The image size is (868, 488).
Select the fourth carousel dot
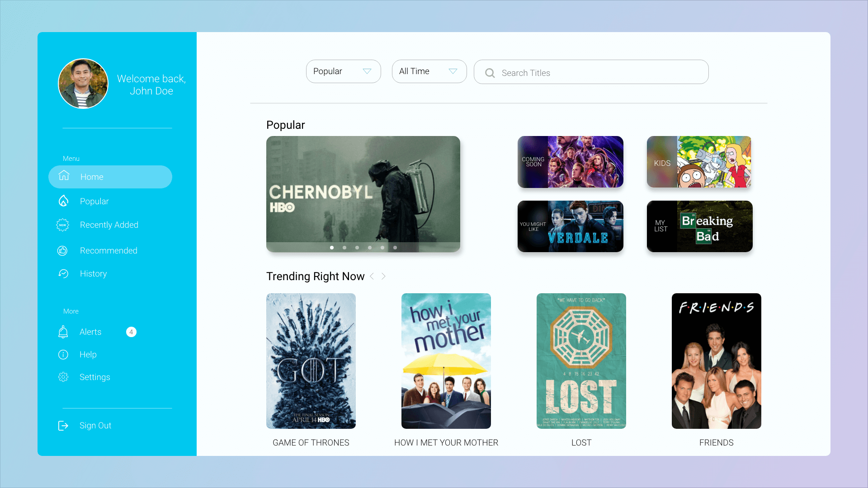pos(370,248)
